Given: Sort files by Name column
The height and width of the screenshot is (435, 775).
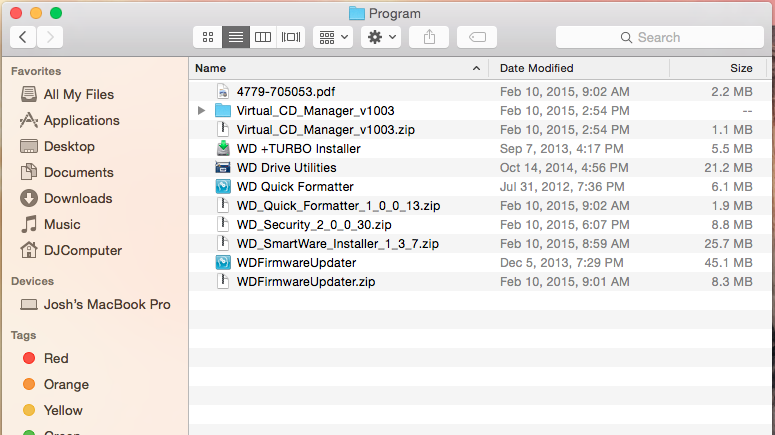Looking at the screenshot, I should [x=339, y=68].
